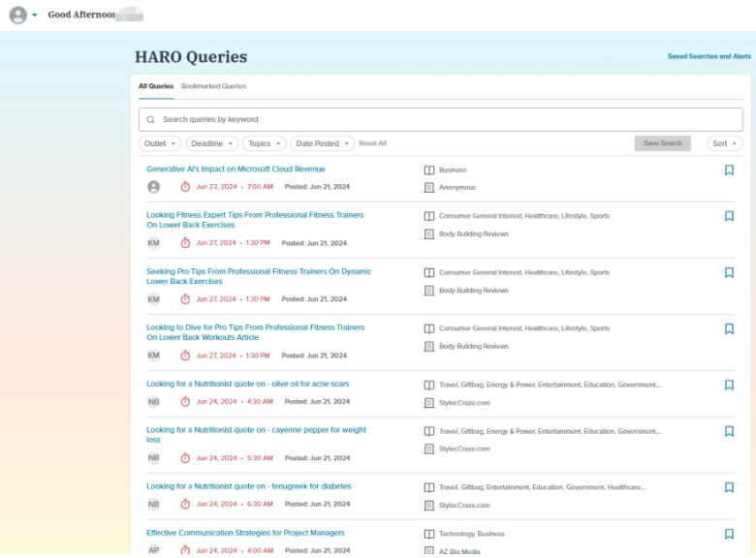756x558 pixels.
Task: Click the HARO Queries heading
Action: 191,57
